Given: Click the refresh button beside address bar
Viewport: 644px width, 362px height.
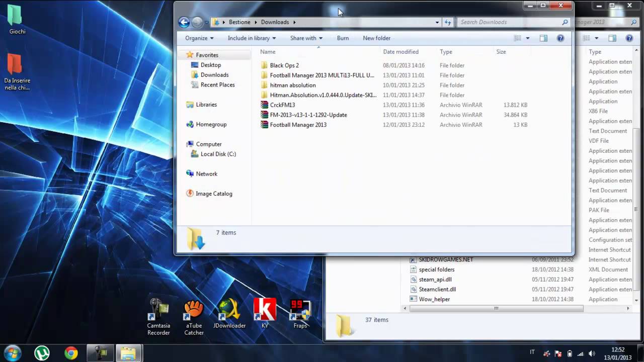Looking at the screenshot, I should pos(448,22).
